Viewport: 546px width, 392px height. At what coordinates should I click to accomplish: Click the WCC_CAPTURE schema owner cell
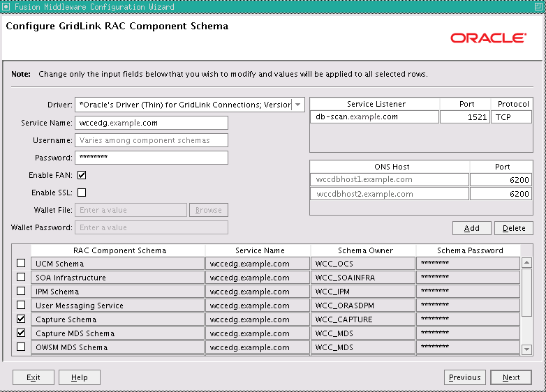tap(363, 319)
